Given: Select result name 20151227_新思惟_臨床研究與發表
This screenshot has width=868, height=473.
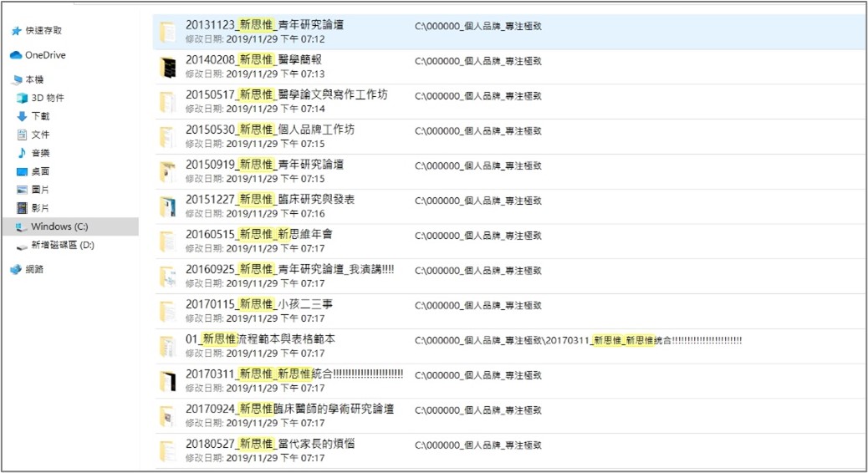Looking at the screenshot, I should 270,199.
